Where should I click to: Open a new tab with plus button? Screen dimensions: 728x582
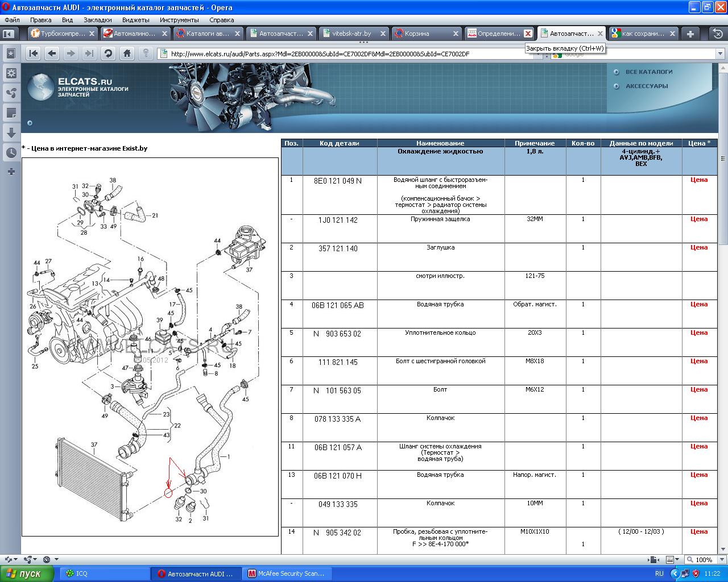pyautogui.click(x=690, y=34)
